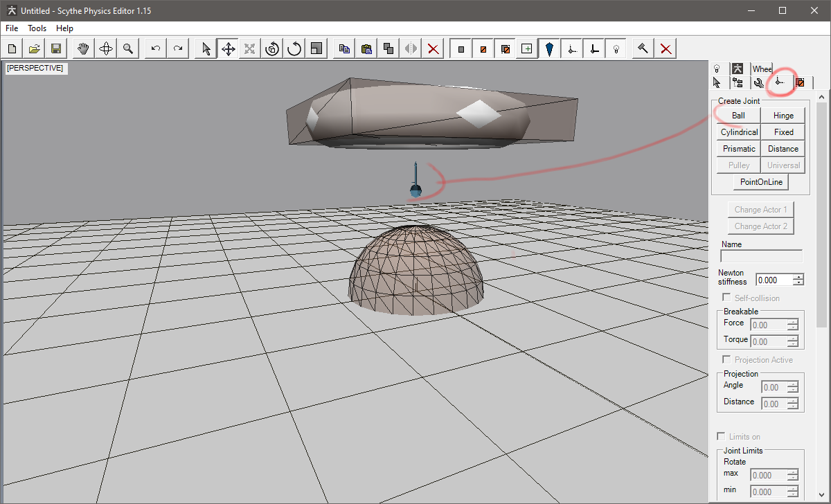This screenshot has height=504, width=831.
Task: Switch to the orange squares panel tab
Action: click(x=800, y=82)
